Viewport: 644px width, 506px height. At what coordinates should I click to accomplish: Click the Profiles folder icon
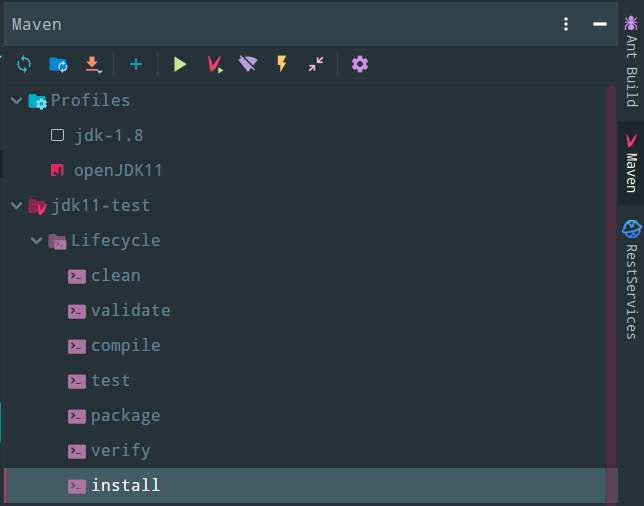(x=37, y=101)
